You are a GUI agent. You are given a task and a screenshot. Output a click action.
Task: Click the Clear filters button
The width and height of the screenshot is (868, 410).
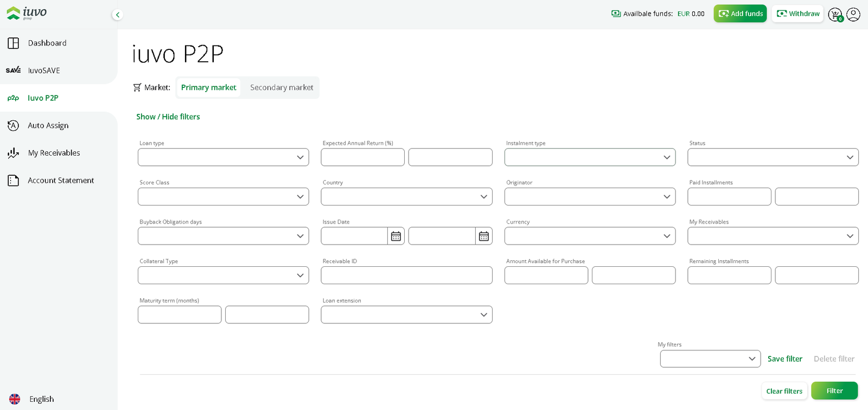tap(784, 391)
